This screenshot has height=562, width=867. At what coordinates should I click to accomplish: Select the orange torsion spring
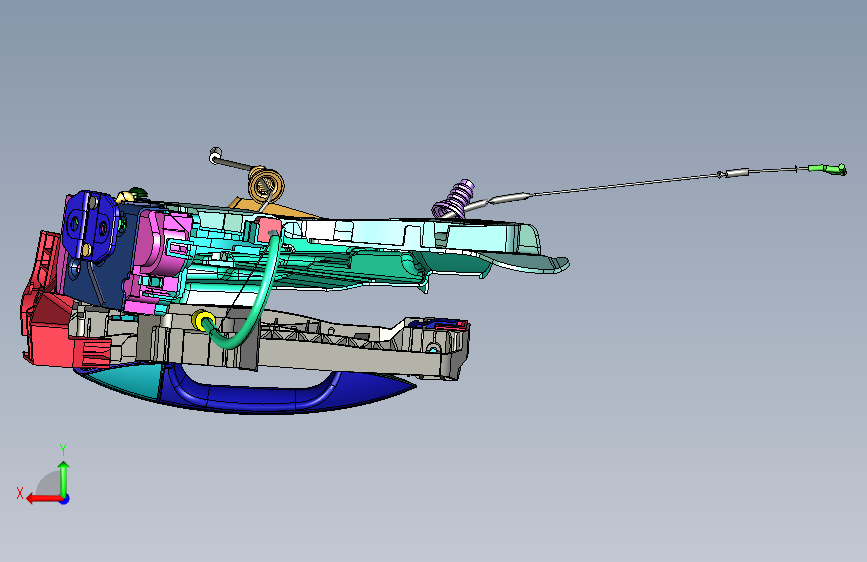click(266, 186)
